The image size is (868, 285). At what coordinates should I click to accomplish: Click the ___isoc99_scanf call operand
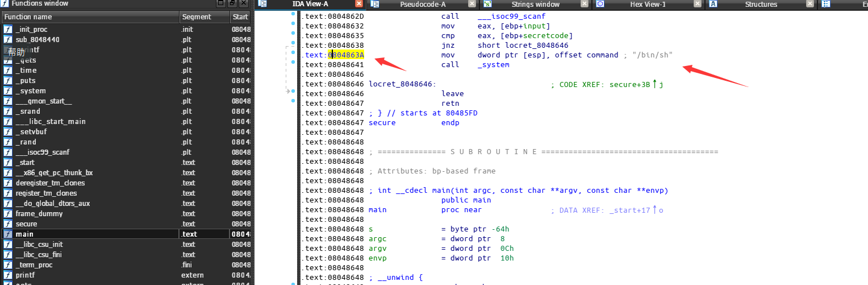coord(512,16)
